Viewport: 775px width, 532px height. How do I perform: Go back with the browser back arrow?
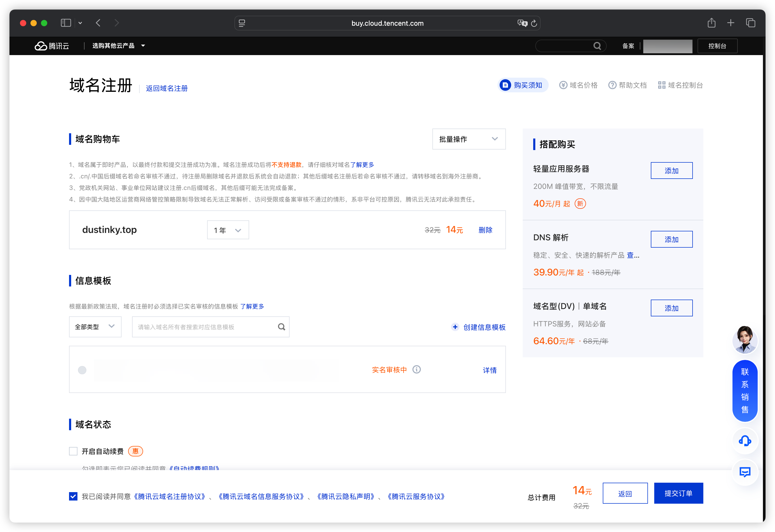(98, 23)
